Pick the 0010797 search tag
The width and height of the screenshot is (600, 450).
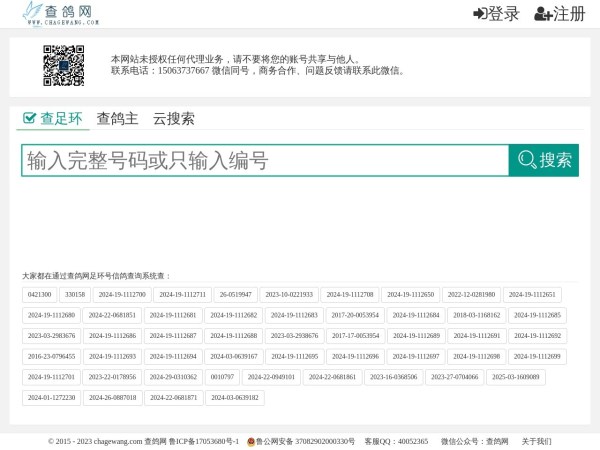[x=222, y=377]
